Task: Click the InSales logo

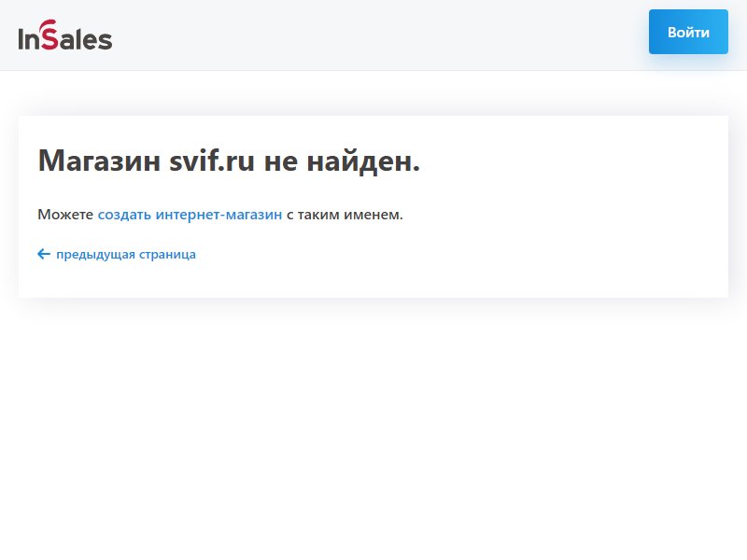Action: [65, 35]
